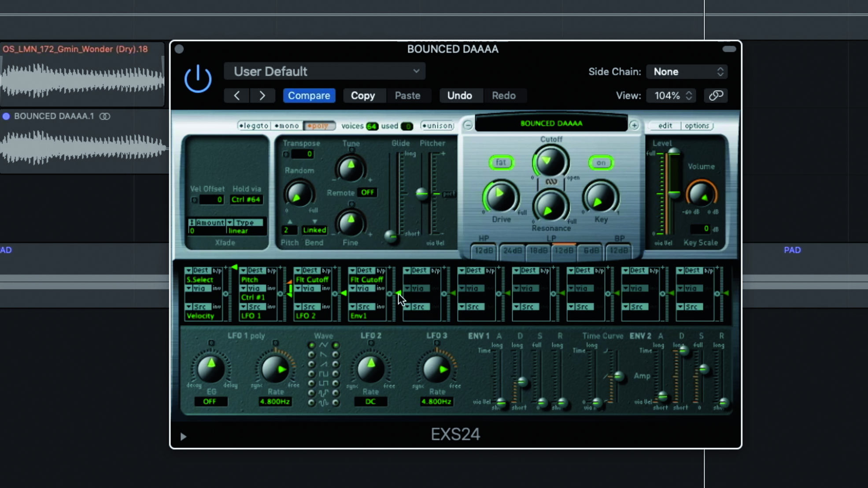
Task: Enable legato mode
Action: (254, 126)
